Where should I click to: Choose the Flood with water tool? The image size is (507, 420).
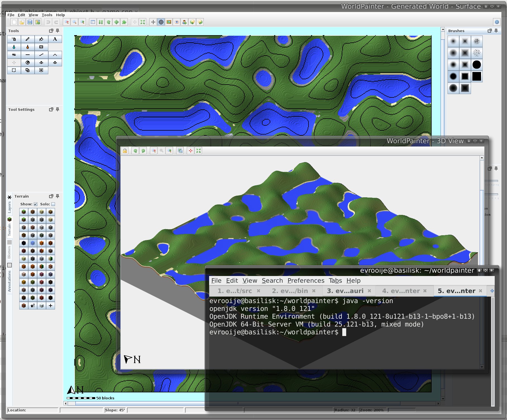(x=14, y=47)
